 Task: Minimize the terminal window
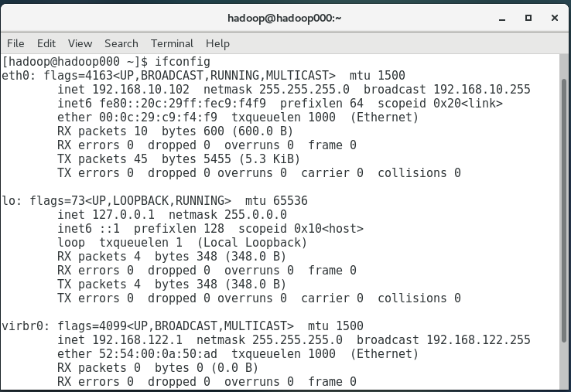click(502, 19)
